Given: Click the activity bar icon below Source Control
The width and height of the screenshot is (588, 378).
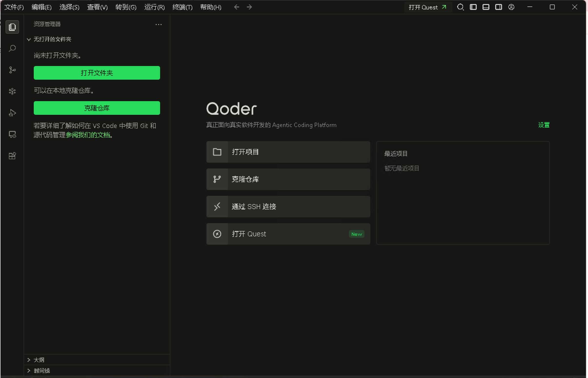Looking at the screenshot, I should pos(12,92).
